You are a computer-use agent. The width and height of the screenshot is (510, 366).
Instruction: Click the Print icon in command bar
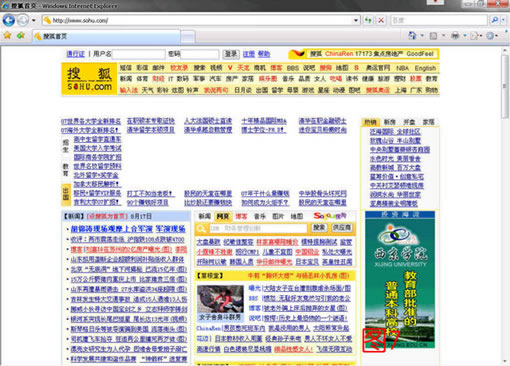(x=455, y=35)
